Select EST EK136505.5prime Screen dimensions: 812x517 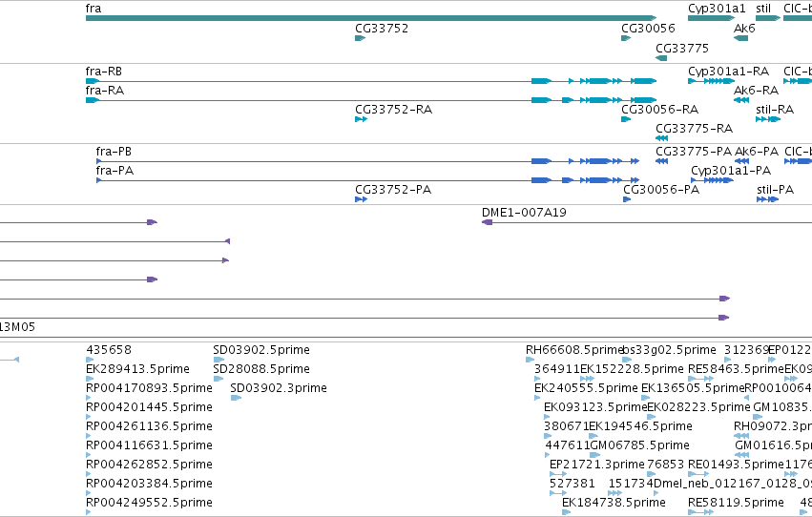(693, 388)
